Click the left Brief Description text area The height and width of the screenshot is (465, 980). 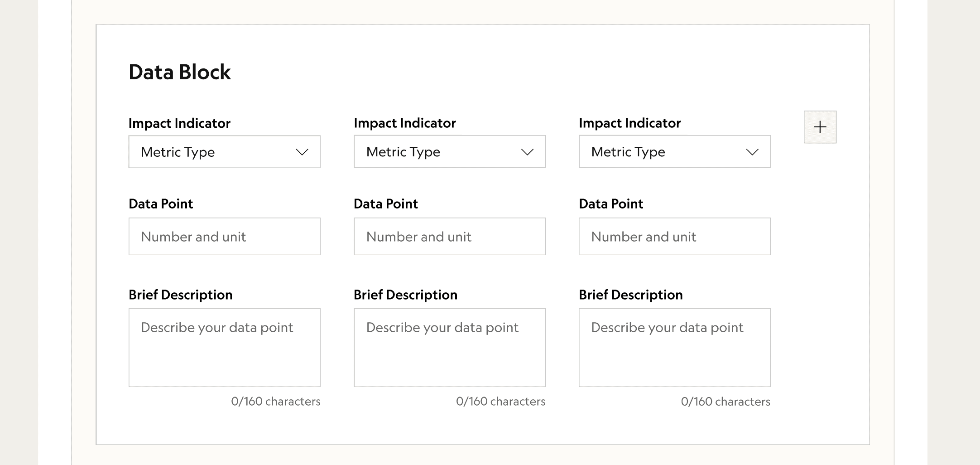tap(224, 348)
